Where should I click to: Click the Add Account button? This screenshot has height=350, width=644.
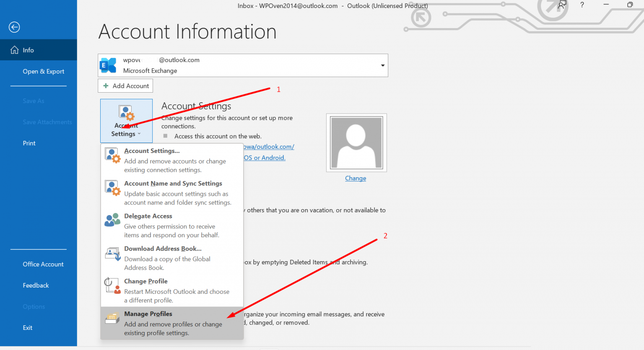[125, 86]
